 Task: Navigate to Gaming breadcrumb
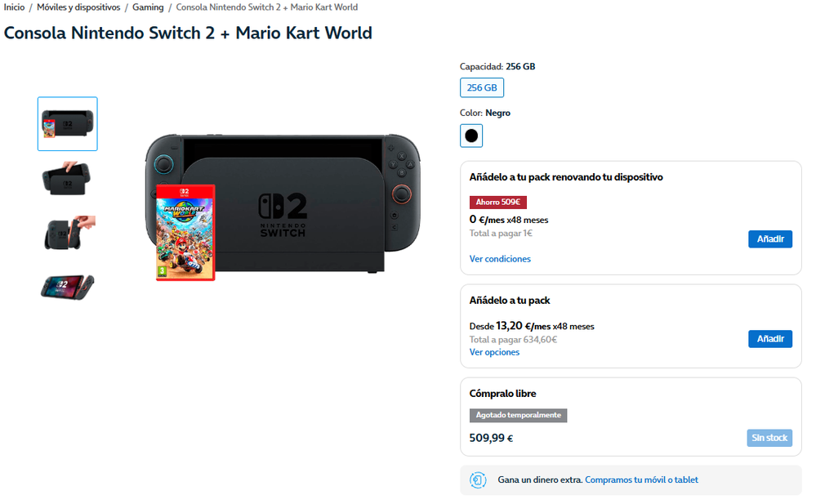tap(148, 7)
